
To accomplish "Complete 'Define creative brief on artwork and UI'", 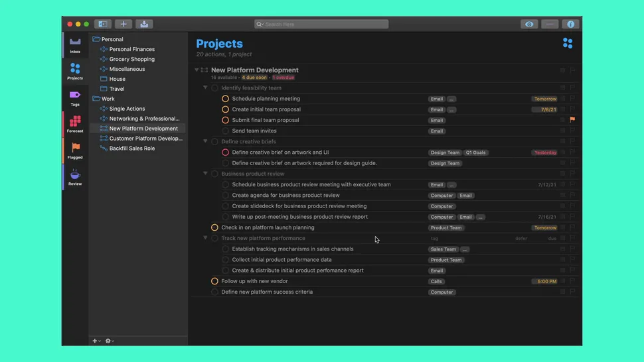I will (225, 152).
